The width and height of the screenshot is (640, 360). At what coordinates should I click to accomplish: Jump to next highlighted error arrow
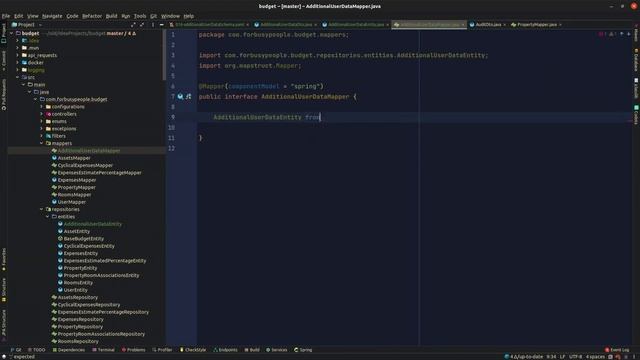tap(629, 34)
